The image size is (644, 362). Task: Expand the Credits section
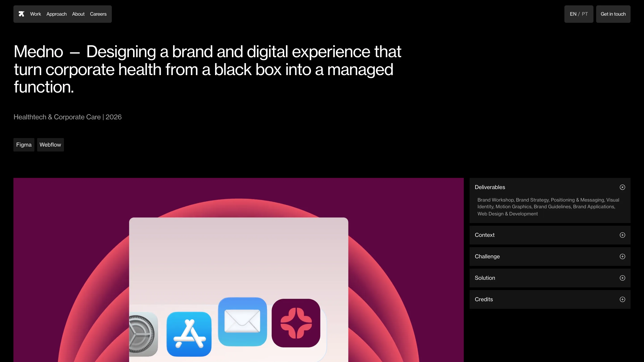[550, 299]
